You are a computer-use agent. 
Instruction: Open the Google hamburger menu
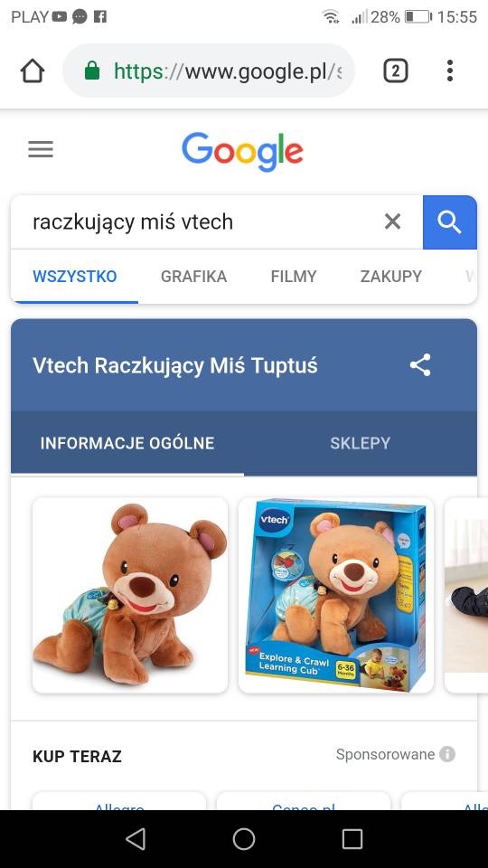[x=41, y=149]
